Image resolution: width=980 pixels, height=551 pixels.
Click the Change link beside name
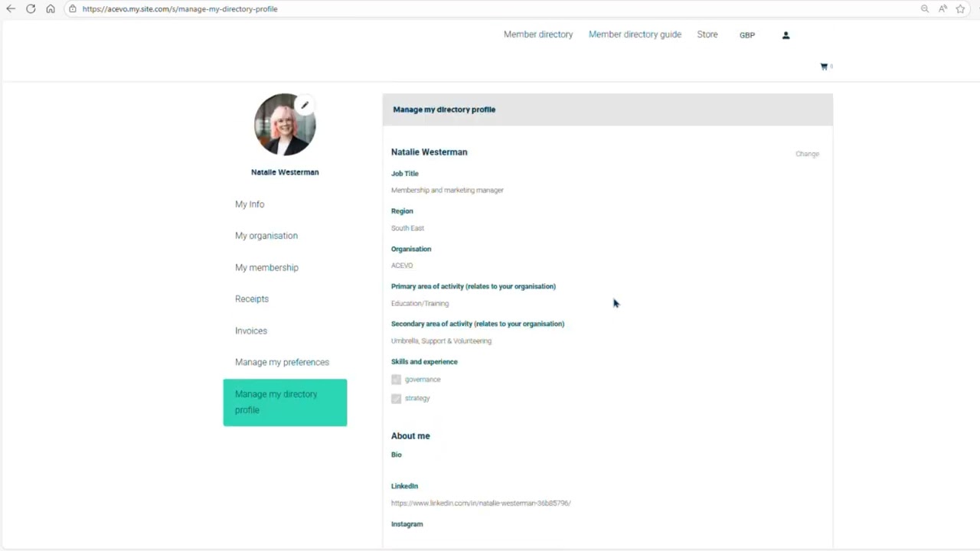pos(807,154)
